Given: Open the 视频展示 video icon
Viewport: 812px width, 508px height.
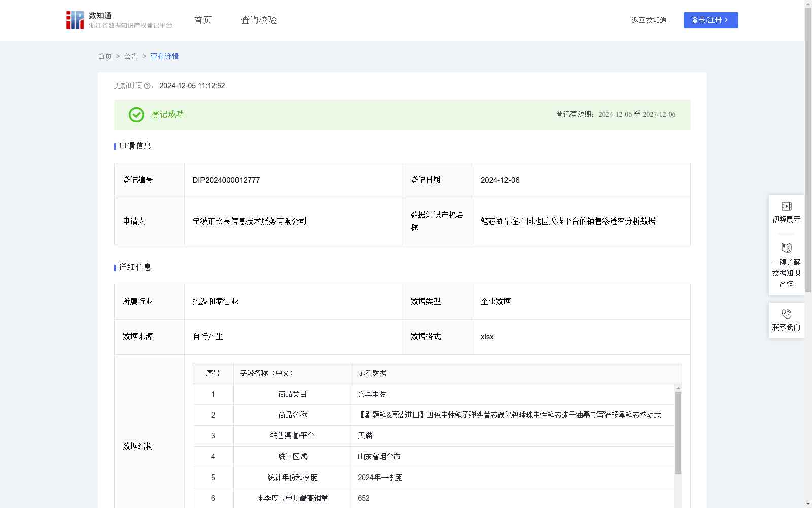Looking at the screenshot, I should (x=786, y=206).
